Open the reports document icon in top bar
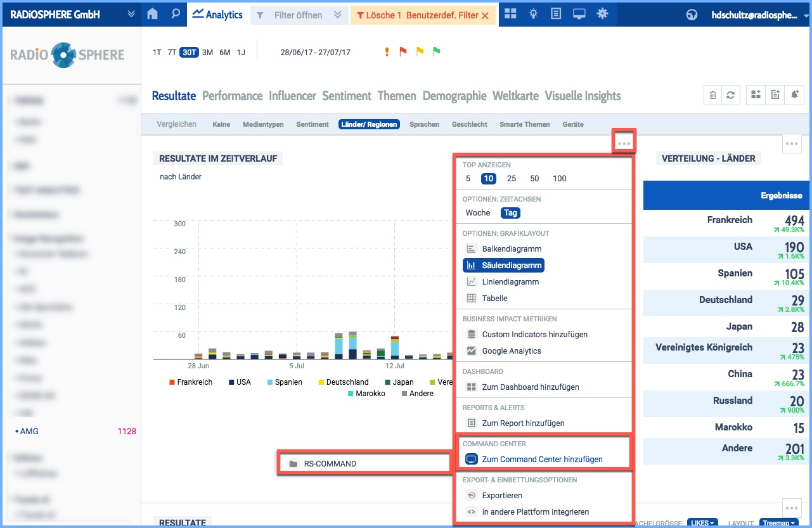Image resolution: width=812 pixels, height=528 pixels. [x=556, y=13]
